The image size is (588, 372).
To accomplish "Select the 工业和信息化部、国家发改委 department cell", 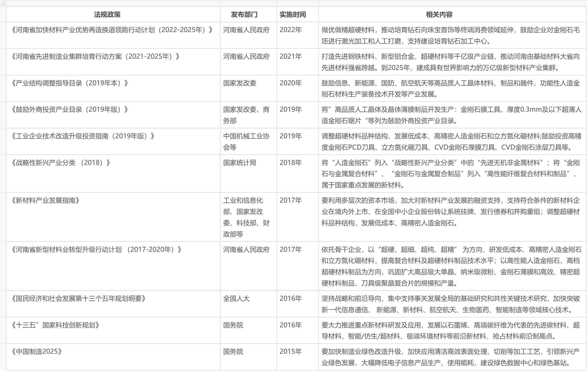I will click(249, 217).
